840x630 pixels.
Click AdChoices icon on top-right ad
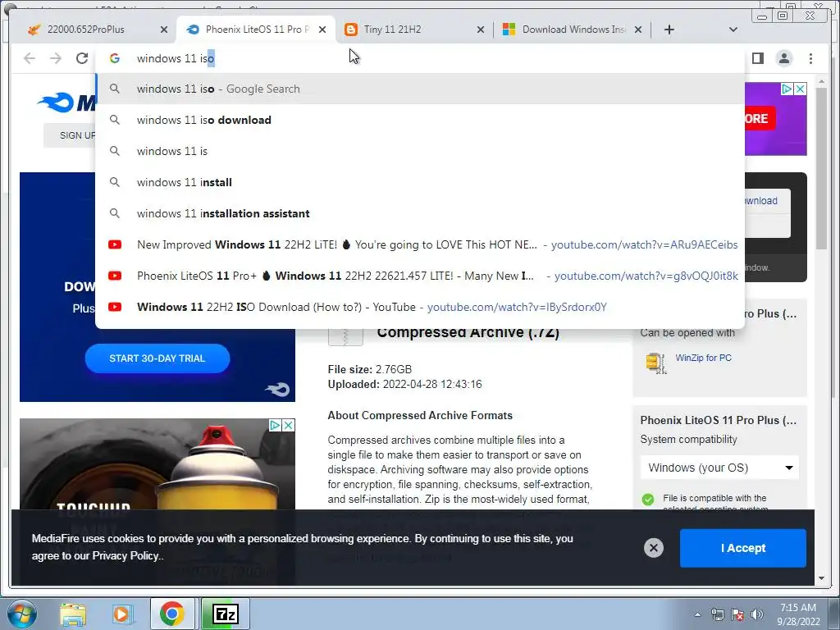coord(787,89)
